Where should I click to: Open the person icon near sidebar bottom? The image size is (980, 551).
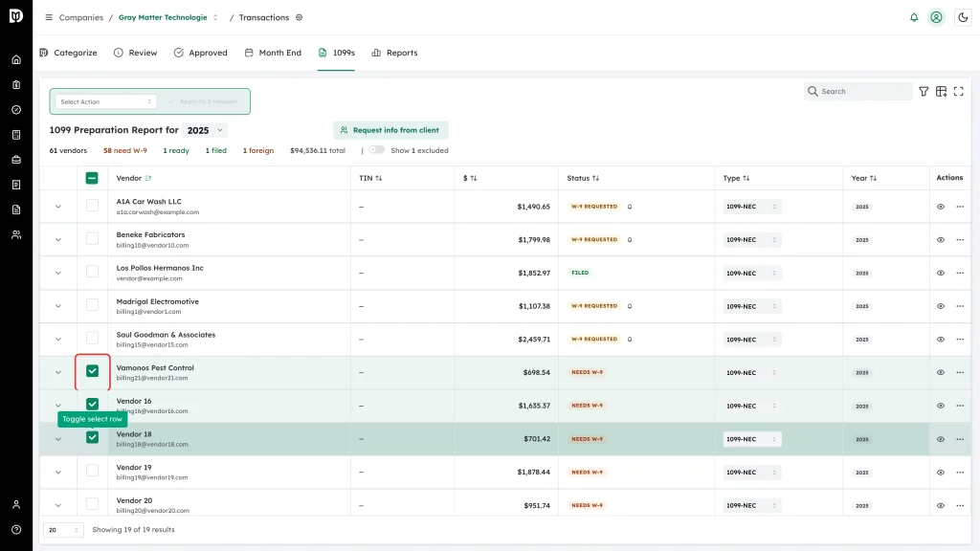(16, 505)
